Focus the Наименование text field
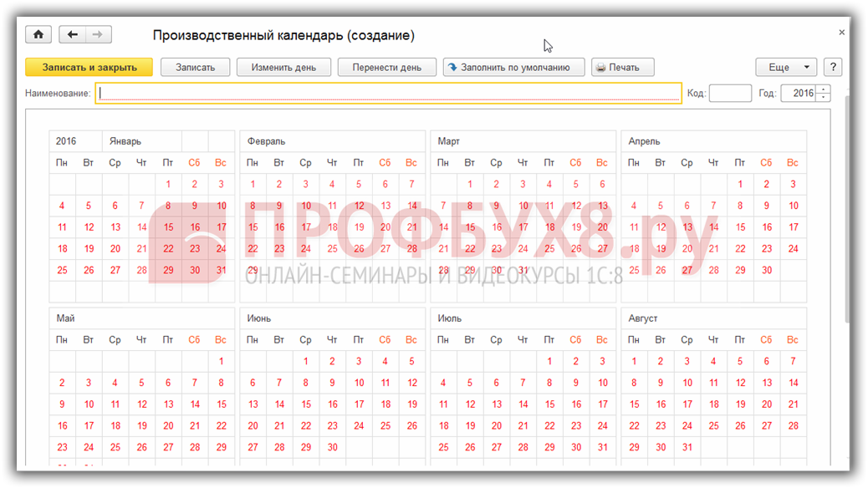868x488 pixels. pyautogui.click(x=389, y=94)
